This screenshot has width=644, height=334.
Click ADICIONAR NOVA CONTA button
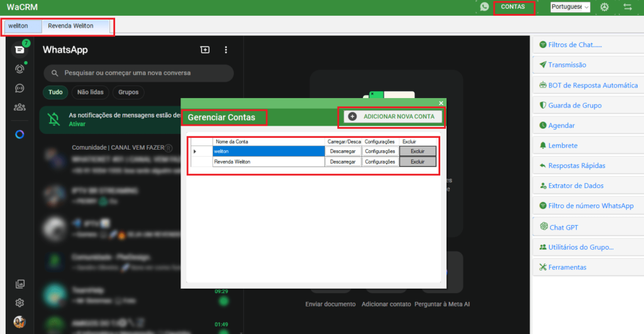pyautogui.click(x=392, y=116)
